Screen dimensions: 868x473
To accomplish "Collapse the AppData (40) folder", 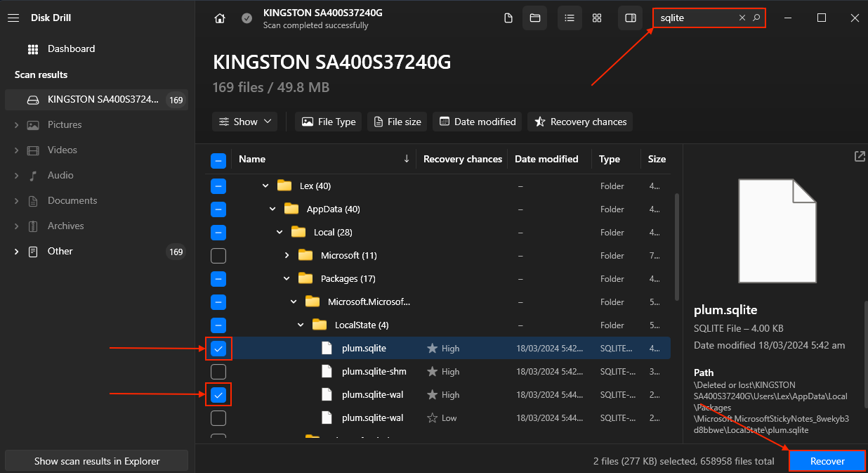I will point(272,209).
